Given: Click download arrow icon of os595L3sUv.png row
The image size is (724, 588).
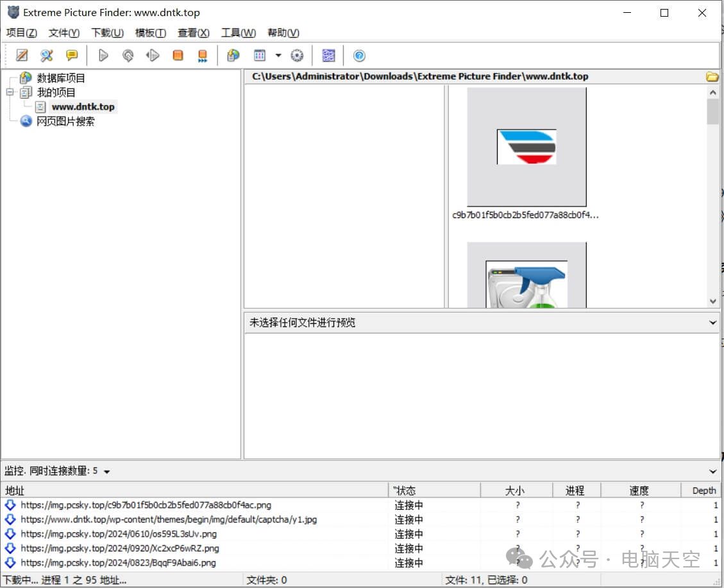Looking at the screenshot, I should [x=10, y=534].
